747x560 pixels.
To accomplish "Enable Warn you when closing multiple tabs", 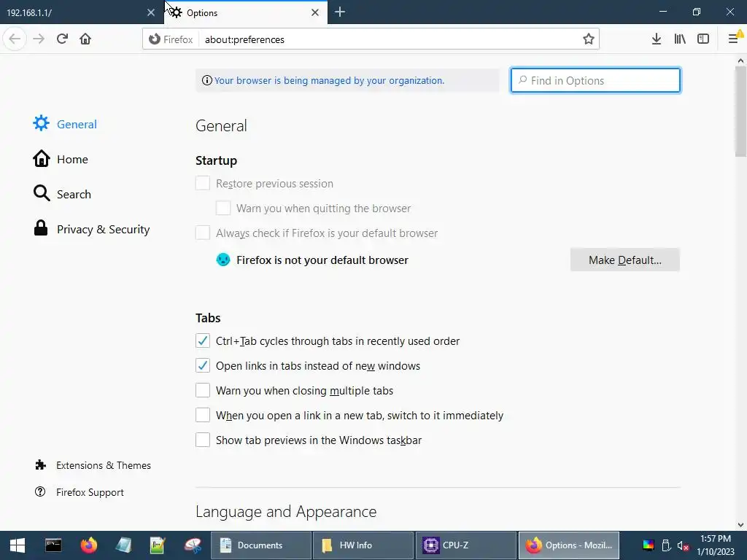I will point(203,391).
